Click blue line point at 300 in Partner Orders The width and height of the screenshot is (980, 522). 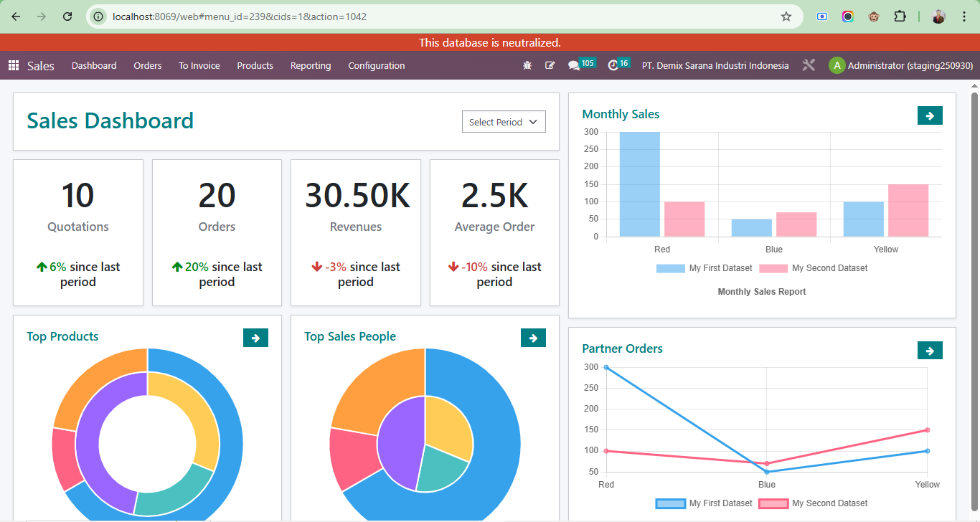point(606,367)
